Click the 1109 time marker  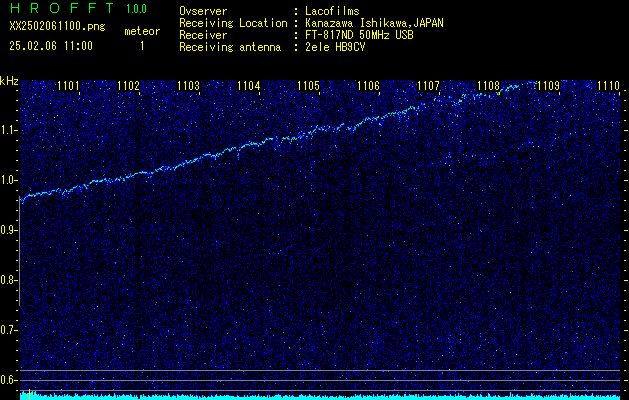548,85
